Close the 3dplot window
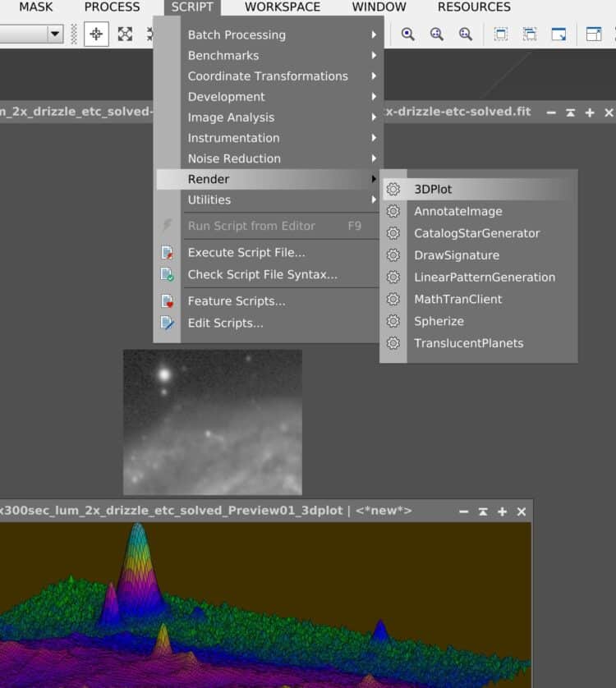 point(522,511)
